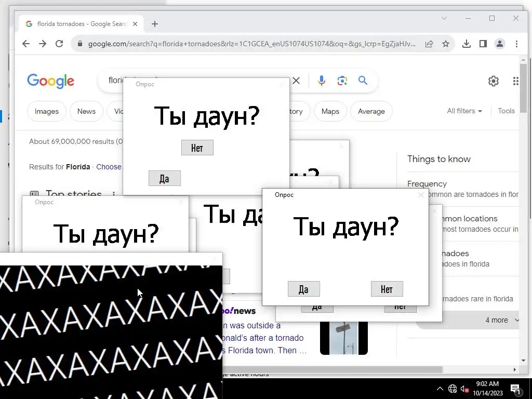Open the taskbar clock showing 9:02 AM

(x=487, y=389)
